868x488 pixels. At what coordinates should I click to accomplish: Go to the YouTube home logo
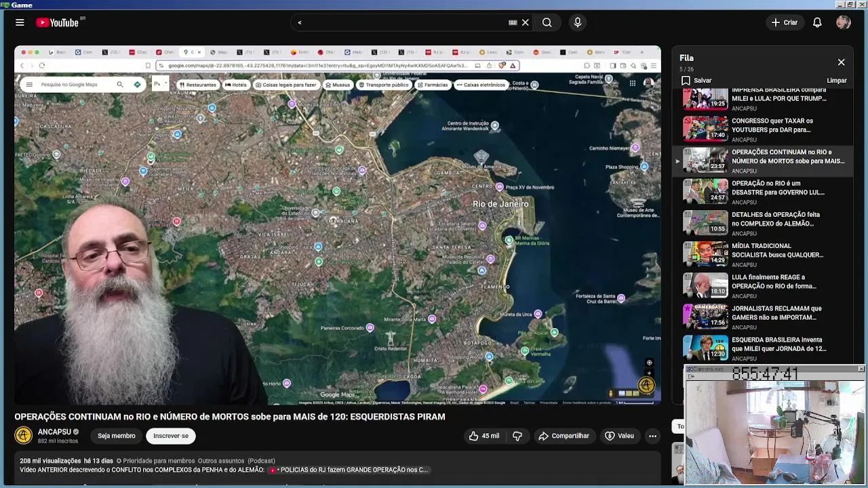pos(58,22)
